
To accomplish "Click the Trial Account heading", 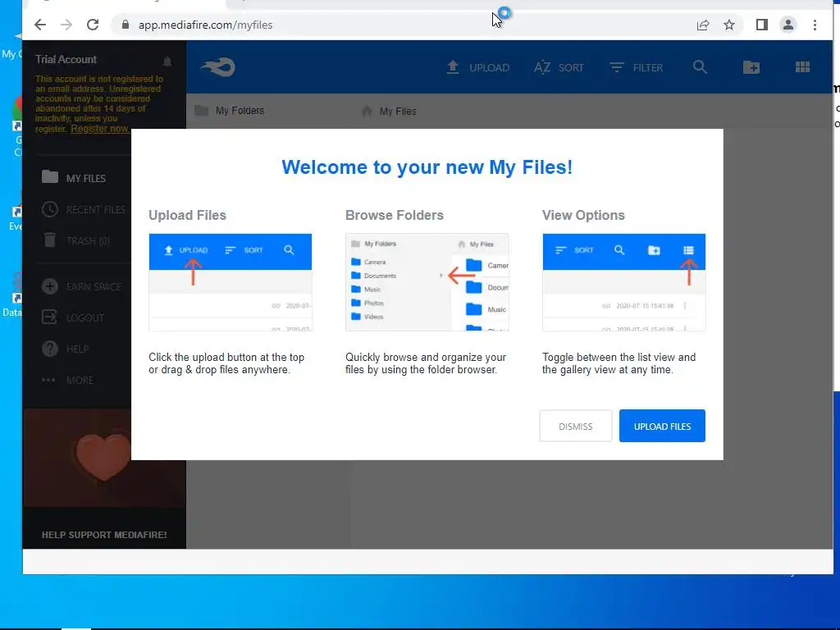I will [66, 59].
